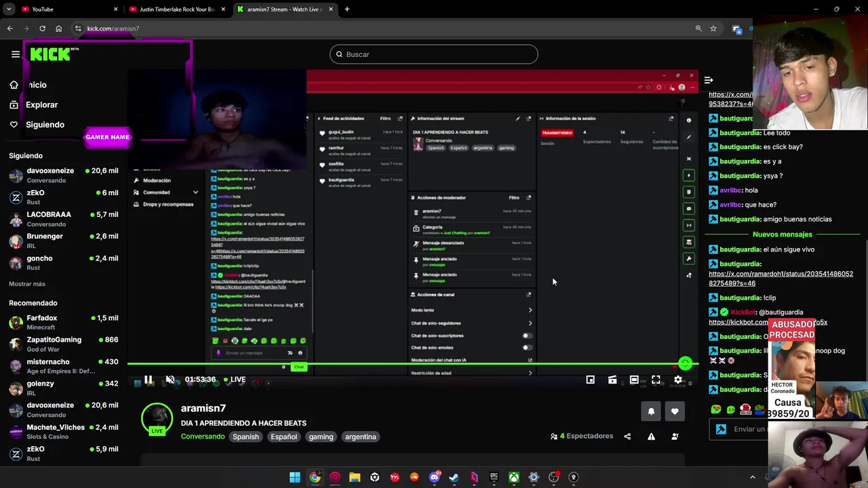Open File Explorer from taskbar

point(355,477)
